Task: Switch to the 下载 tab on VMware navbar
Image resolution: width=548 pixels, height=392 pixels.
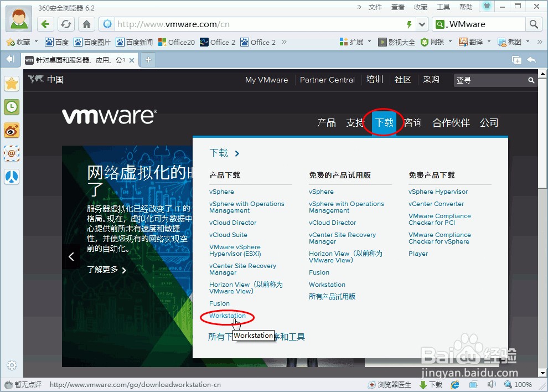Action: point(383,123)
